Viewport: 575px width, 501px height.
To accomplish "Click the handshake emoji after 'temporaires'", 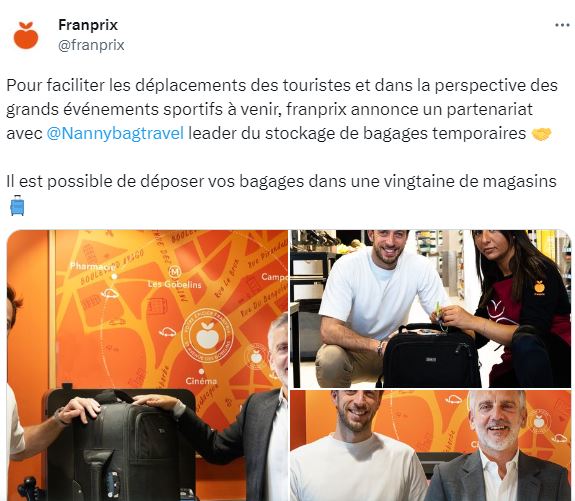I will [x=542, y=134].
